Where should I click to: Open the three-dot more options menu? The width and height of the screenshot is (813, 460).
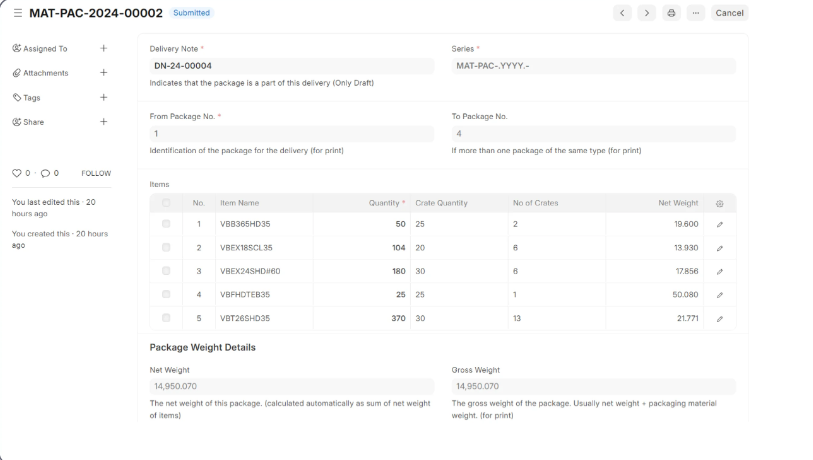(696, 13)
